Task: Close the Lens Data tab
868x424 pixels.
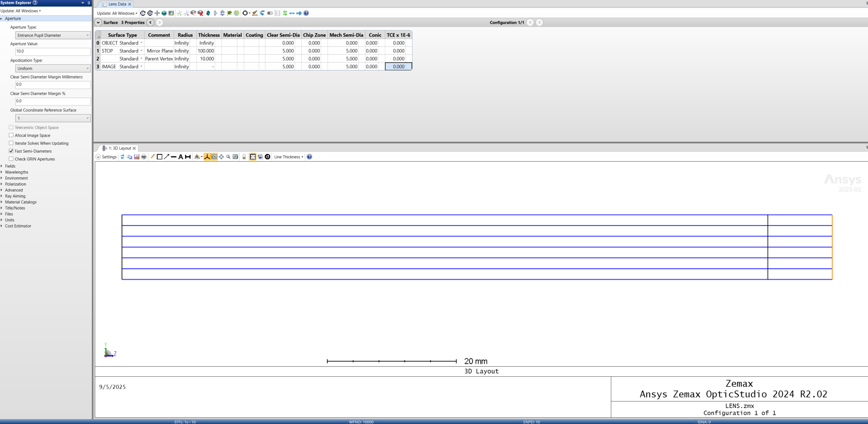Action: [x=130, y=4]
